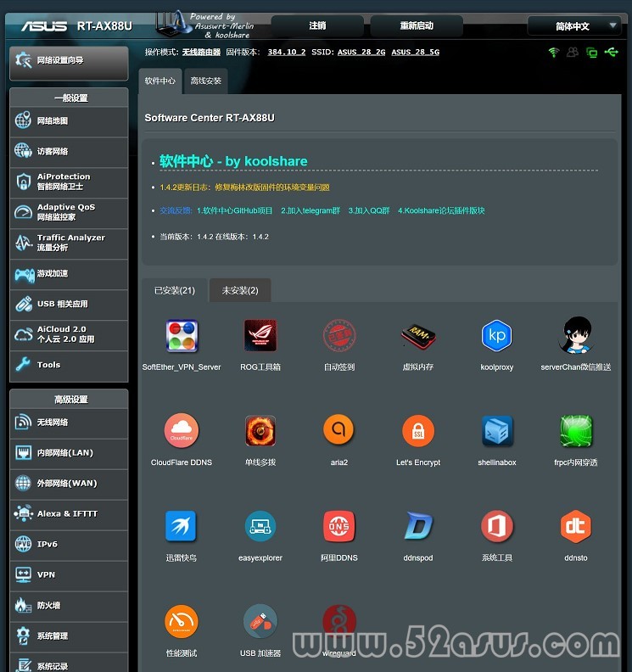This screenshot has height=672, width=632.
Task: Open 2.加入telegram群 link
Action: click(x=310, y=211)
